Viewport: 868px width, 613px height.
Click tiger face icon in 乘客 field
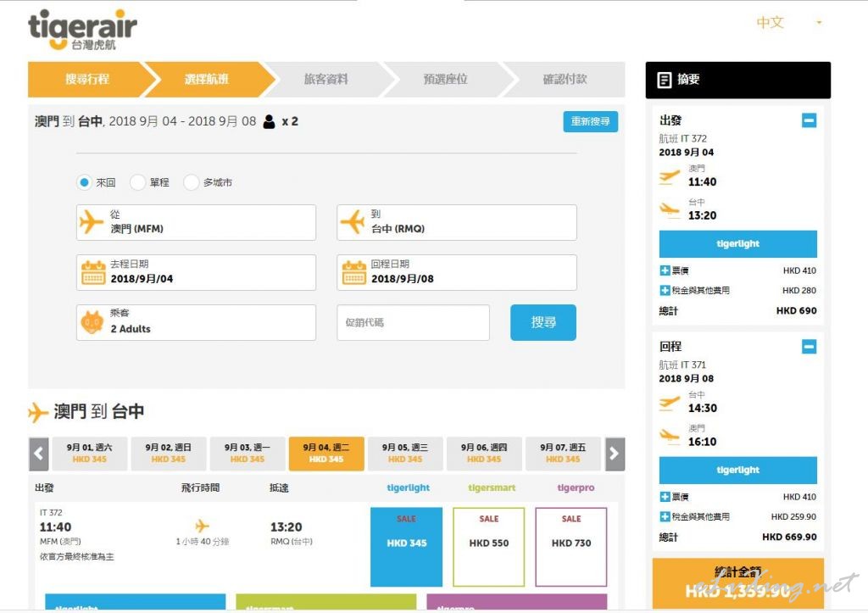92,322
